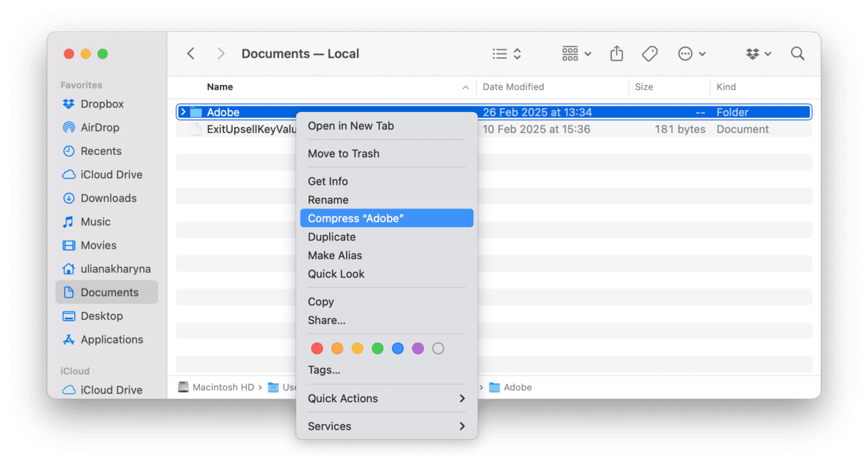Apply the purple color tag

click(x=418, y=348)
